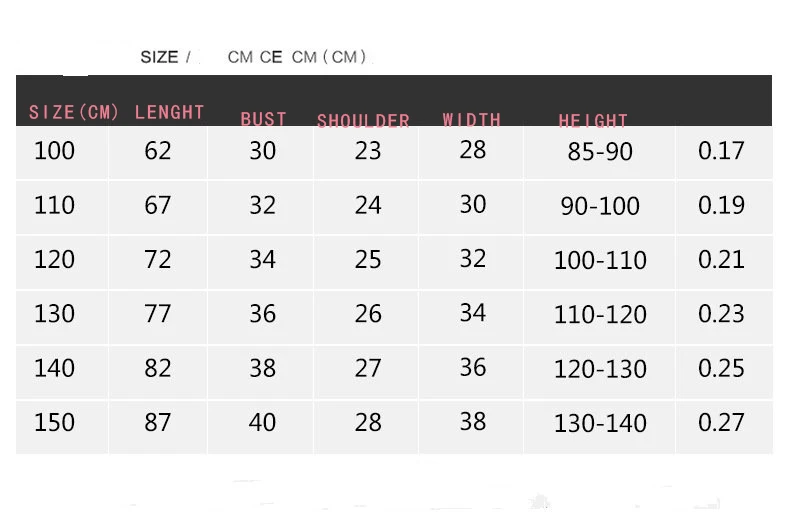Click the height 85-90 cell
790x527 pixels.
[x=600, y=152]
